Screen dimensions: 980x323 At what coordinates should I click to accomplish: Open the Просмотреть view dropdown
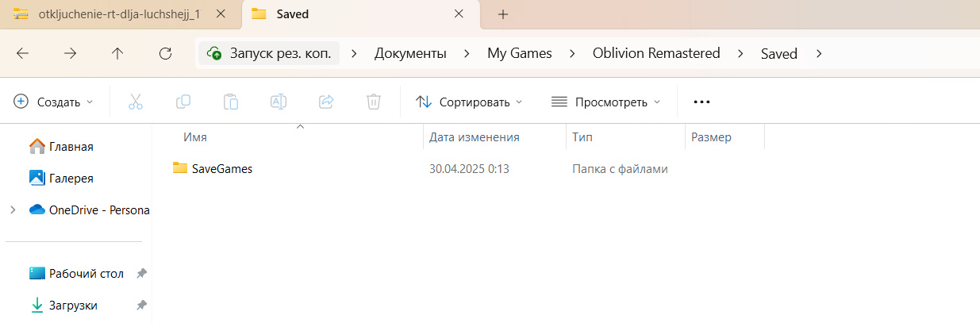[x=605, y=102]
